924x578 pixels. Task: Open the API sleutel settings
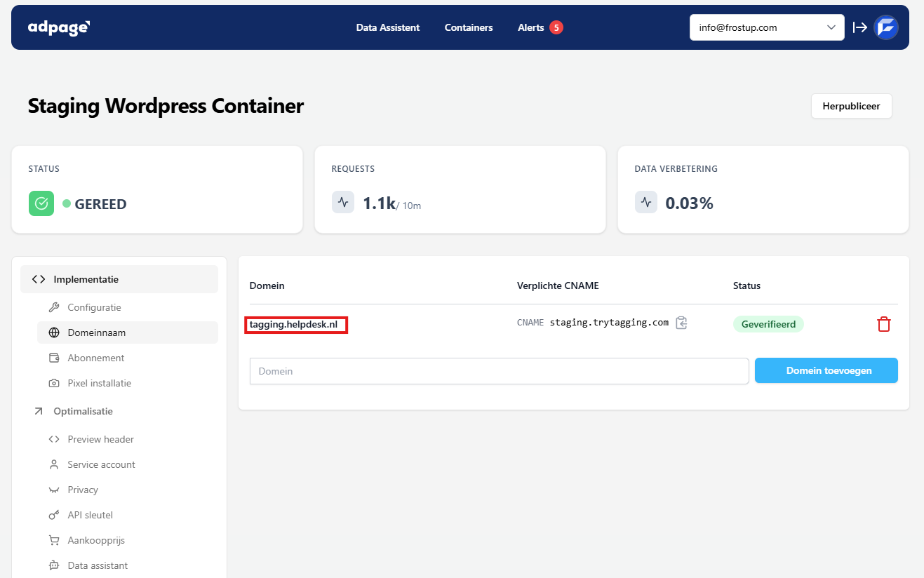pos(90,515)
